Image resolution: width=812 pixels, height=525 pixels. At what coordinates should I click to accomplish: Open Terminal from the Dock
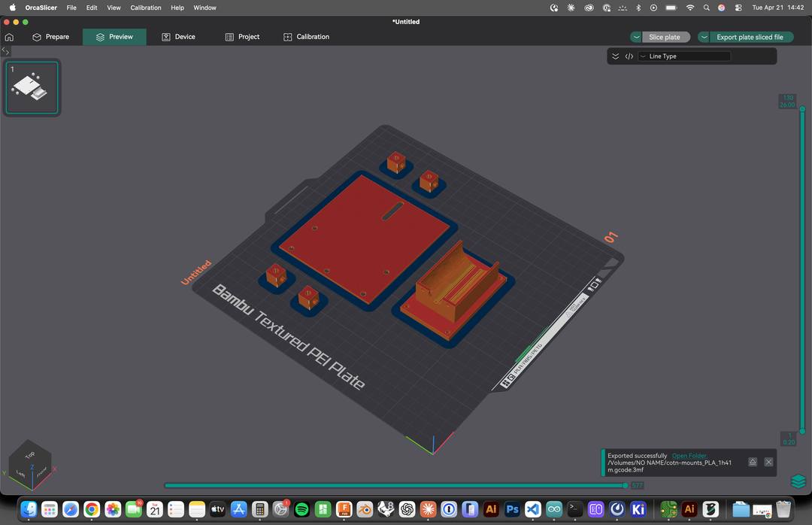coord(575,509)
